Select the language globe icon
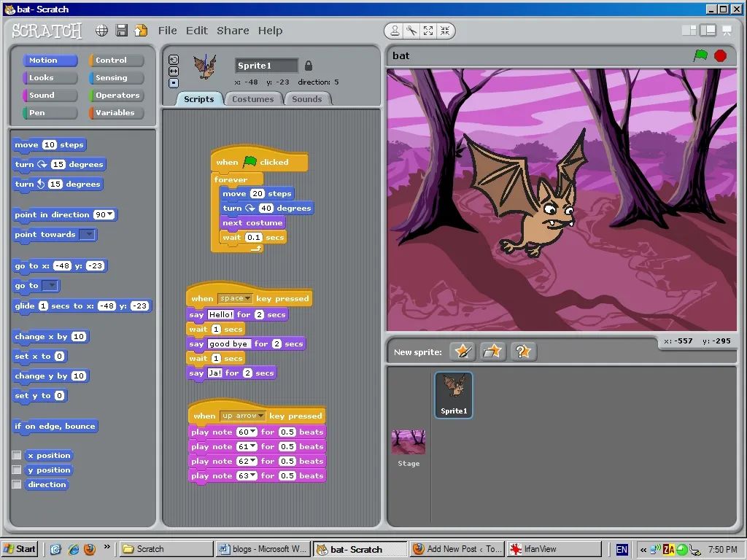Screen dimensions: 747x560 point(101,31)
